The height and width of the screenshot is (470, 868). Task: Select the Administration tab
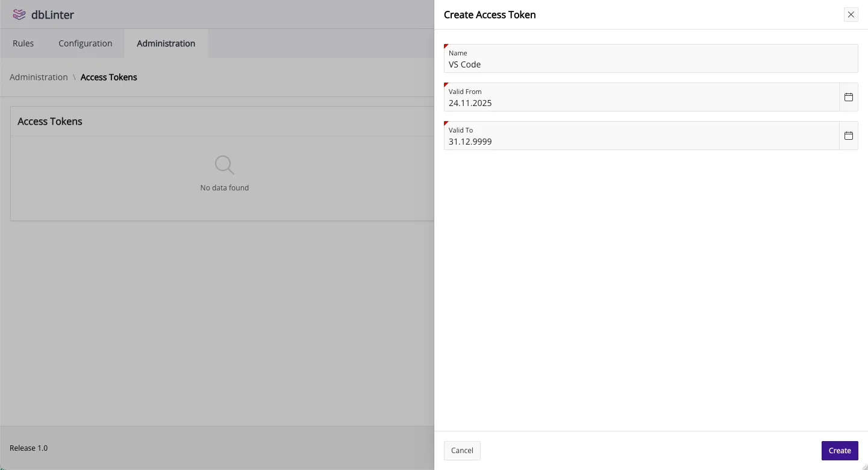pos(166,43)
